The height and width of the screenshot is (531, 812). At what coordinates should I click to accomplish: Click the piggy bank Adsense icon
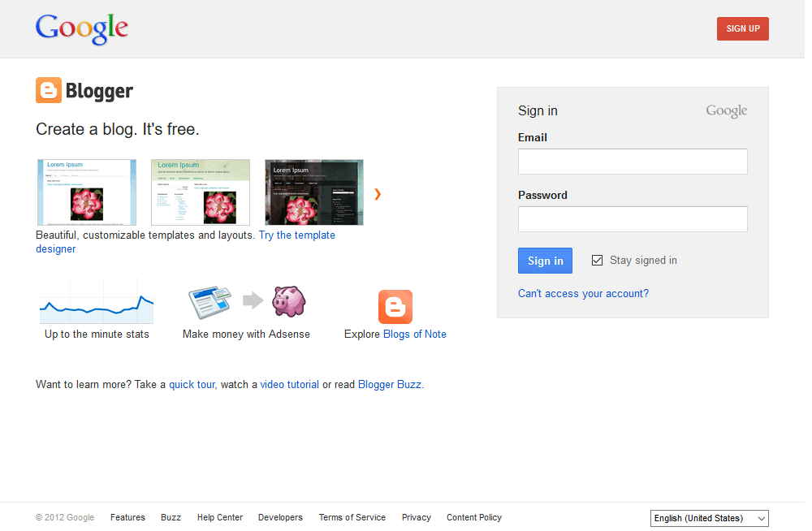(x=289, y=301)
